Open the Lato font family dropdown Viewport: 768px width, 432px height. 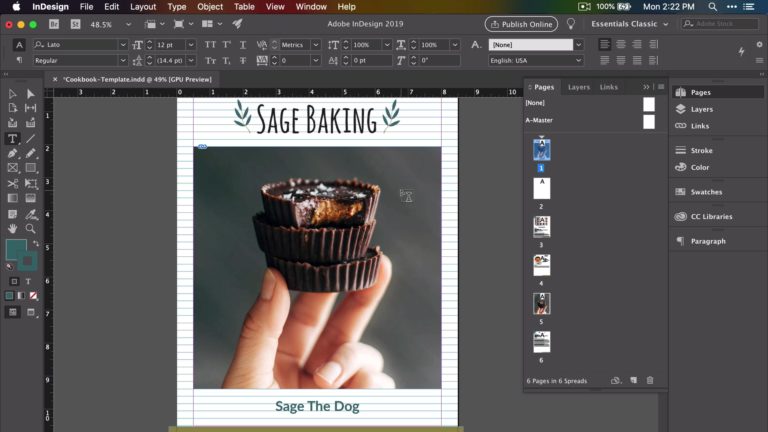[x=123, y=45]
